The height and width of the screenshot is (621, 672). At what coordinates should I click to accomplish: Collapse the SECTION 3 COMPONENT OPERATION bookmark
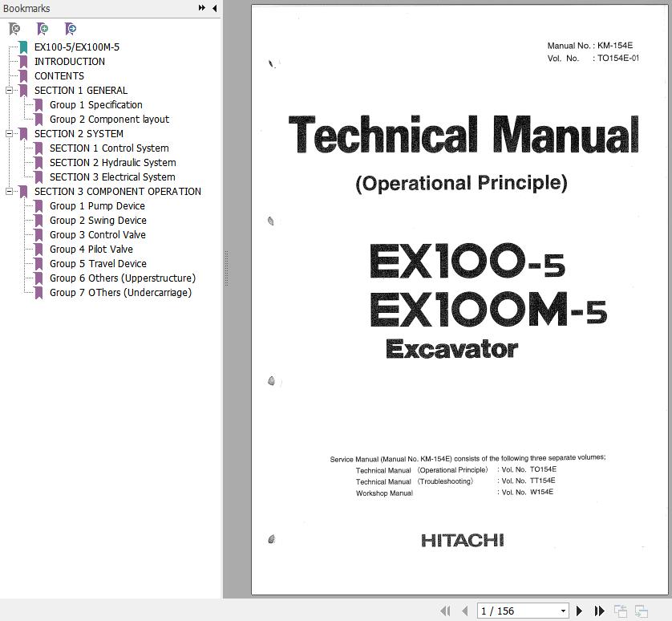pos(9,191)
